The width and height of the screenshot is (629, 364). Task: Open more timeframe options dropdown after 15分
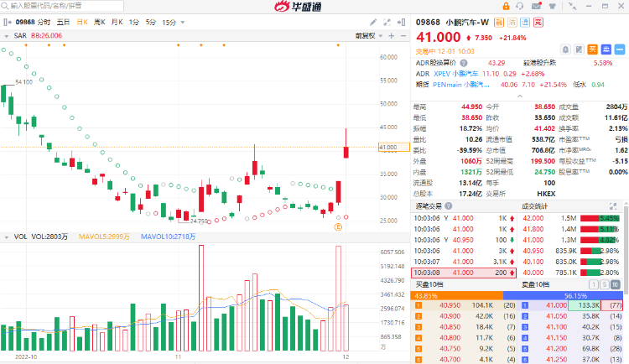coord(183,23)
